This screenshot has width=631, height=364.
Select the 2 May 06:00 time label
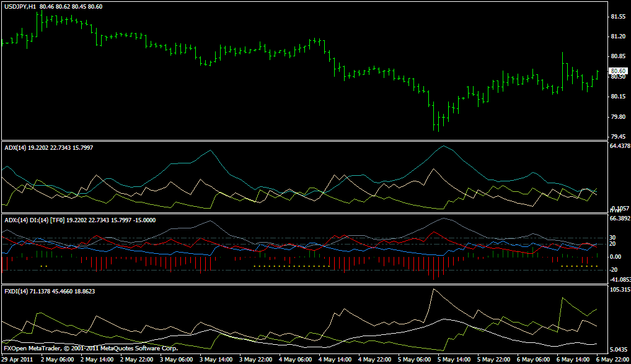point(57,360)
